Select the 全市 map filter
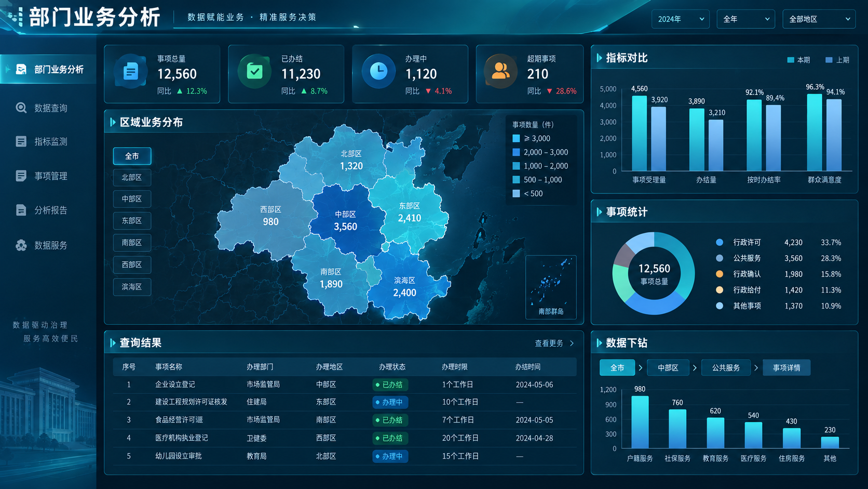Viewport: 868px width, 489px height. (132, 156)
